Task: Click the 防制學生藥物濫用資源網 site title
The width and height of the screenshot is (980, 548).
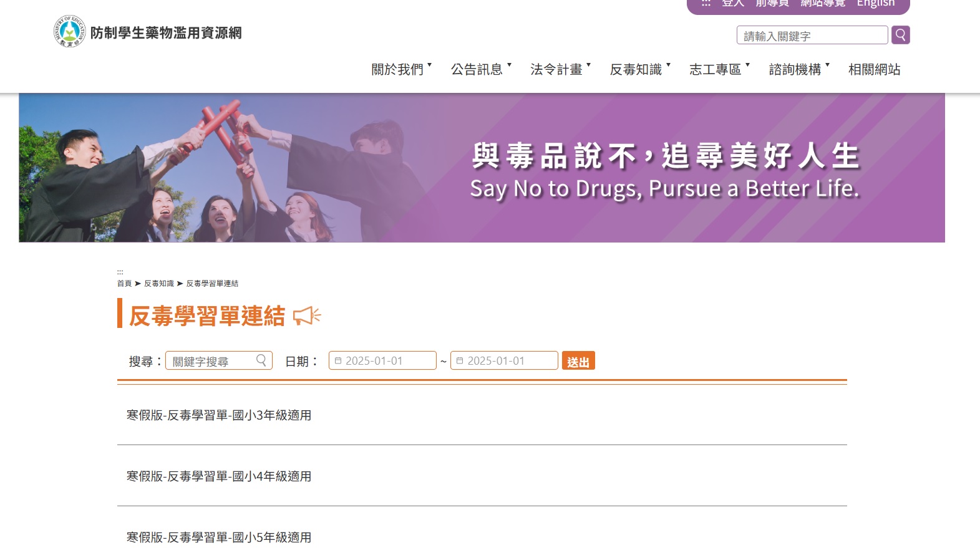Action: pos(166,33)
